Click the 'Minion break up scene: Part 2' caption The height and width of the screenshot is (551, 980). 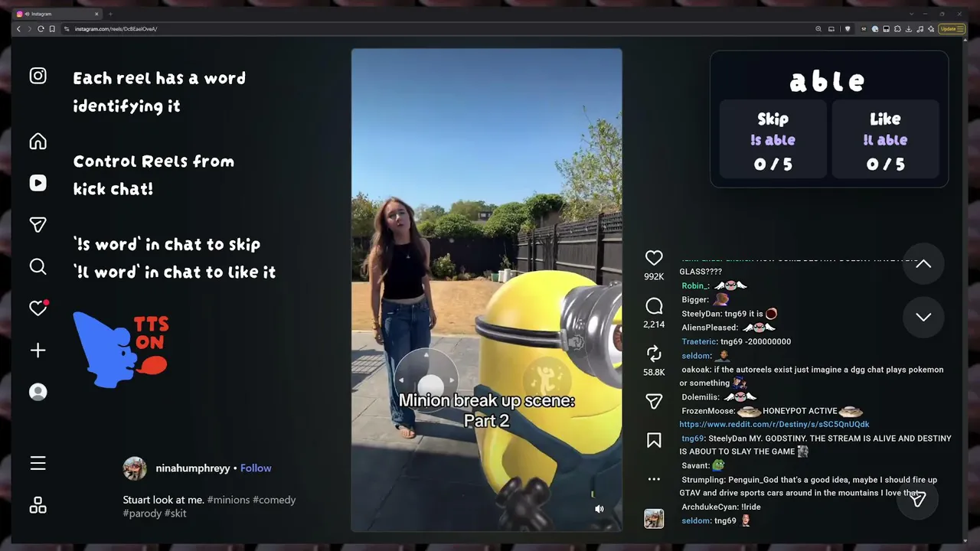(x=486, y=410)
